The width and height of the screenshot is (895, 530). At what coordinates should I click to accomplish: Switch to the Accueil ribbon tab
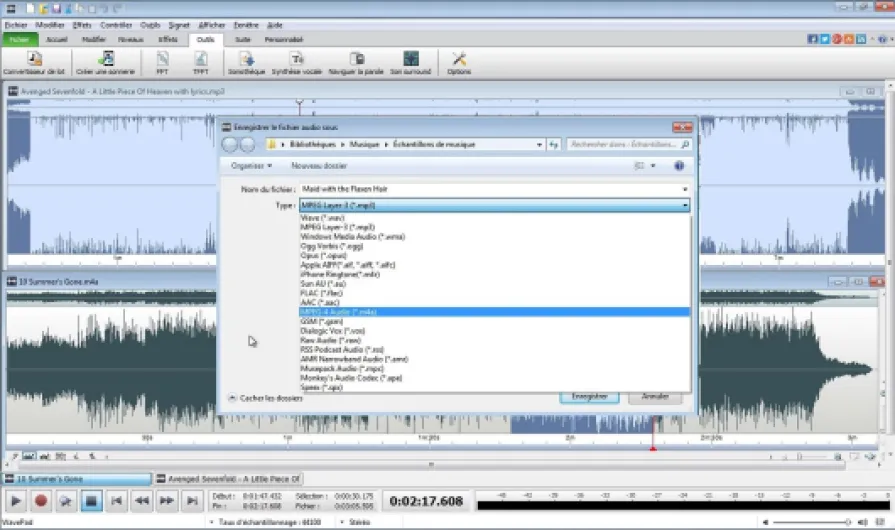click(x=57, y=39)
